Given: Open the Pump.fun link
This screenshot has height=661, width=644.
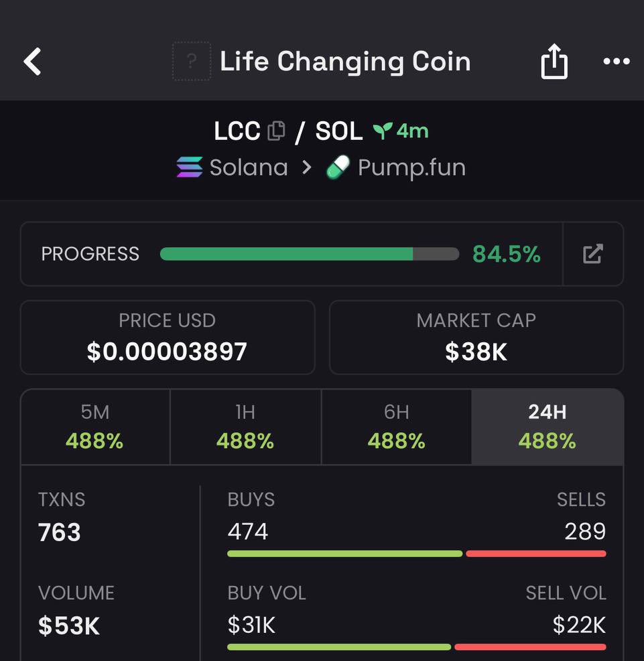Looking at the screenshot, I should 397,168.
